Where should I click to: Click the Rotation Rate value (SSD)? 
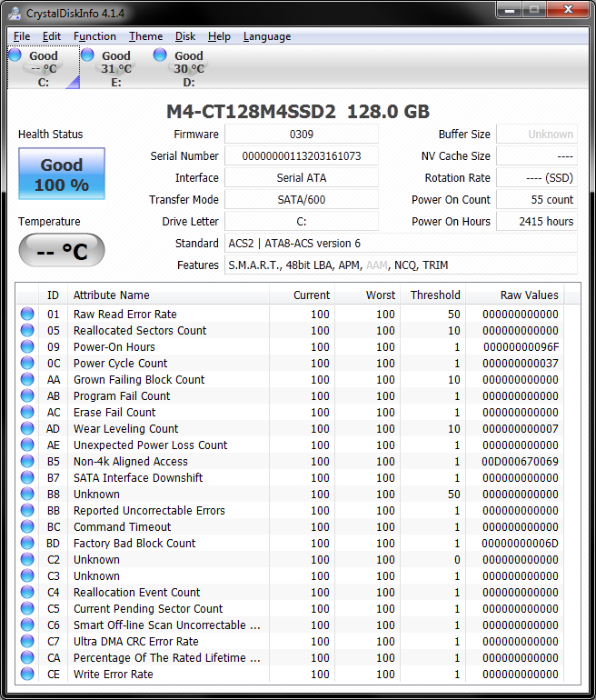click(x=537, y=177)
